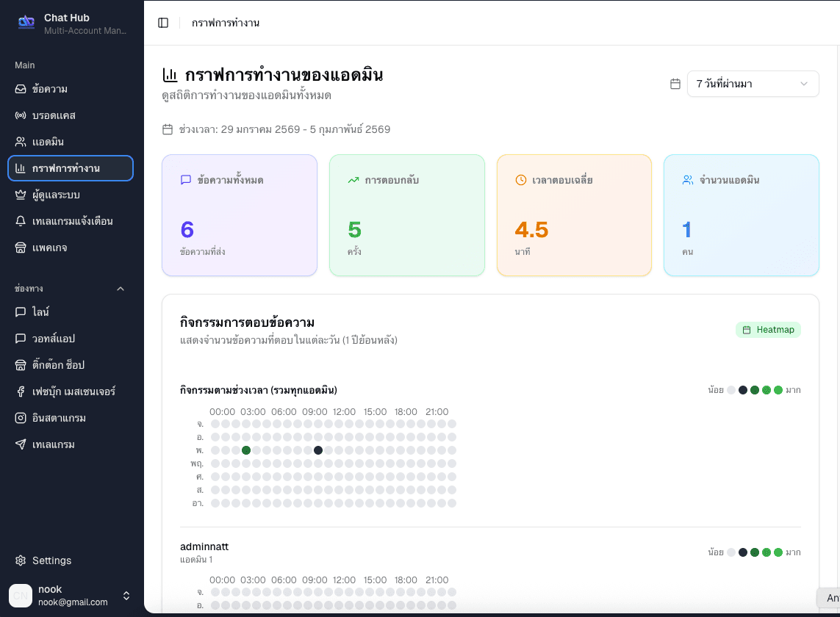Click the calendar icon beside the date filter
This screenshot has height=617, width=840.
click(x=675, y=84)
